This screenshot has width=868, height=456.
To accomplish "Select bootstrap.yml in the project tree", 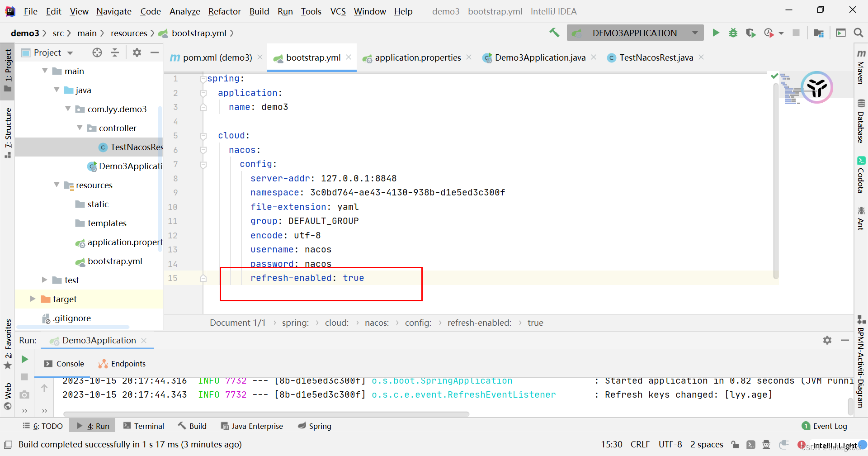I will (x=115, y=261).
